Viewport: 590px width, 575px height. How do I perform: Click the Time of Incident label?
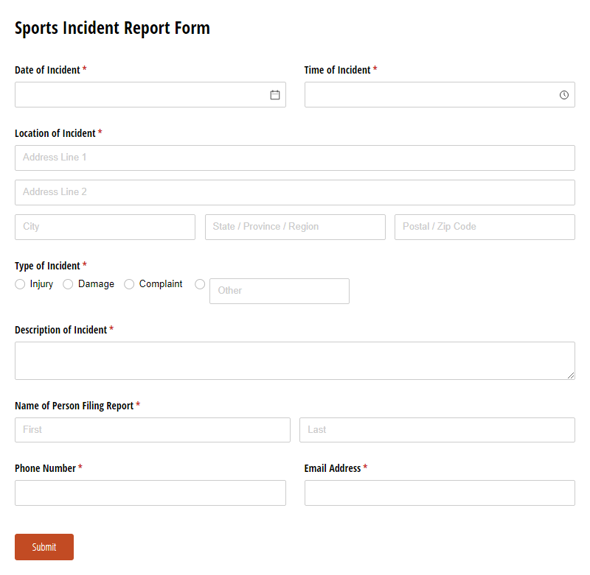[x=337, y=70]
